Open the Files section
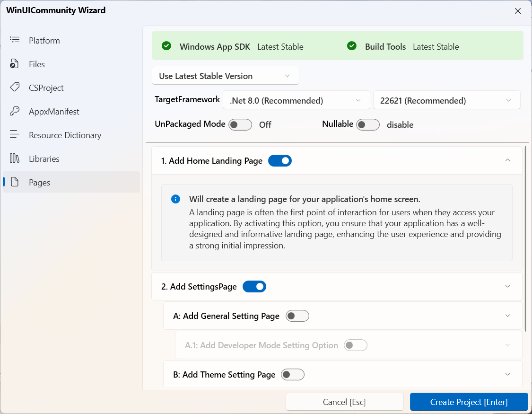The image size is (532, 414). (x=71, y=64)
